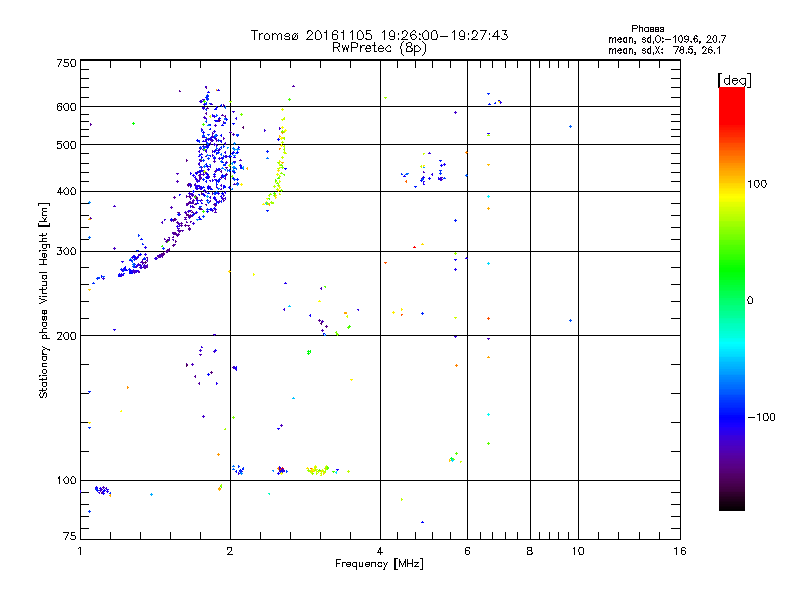This screenshot has height=600, width=800.
Task: Click the 'Phases' heading above the statistics
Action: click(647, 29)
